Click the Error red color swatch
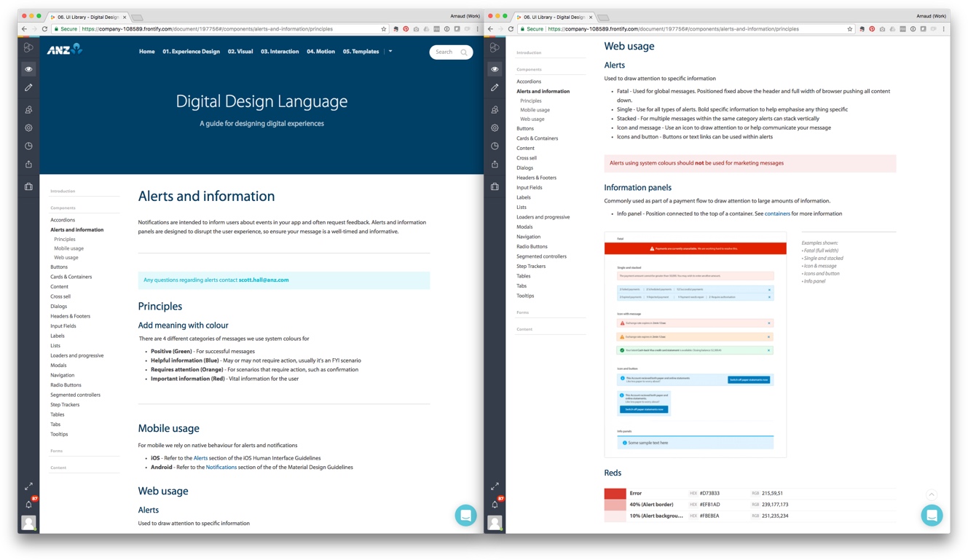The width and height of the screenshot is (968, 560). (615, 494)
